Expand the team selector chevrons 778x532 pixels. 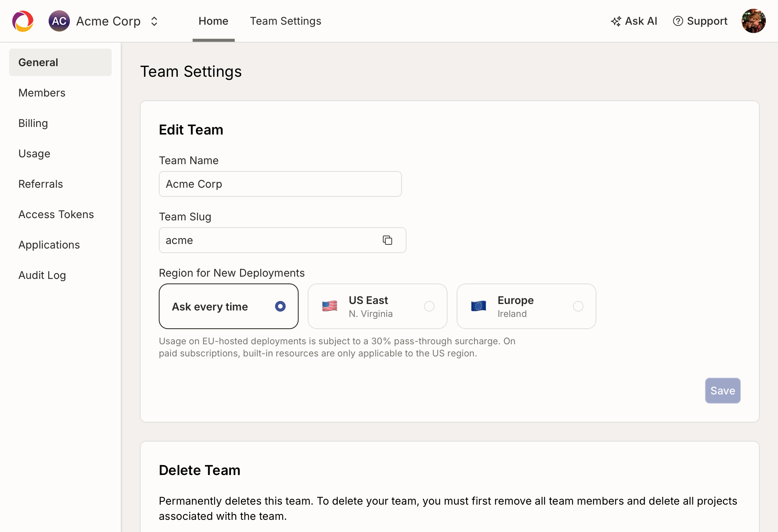(x=154, y=21)
